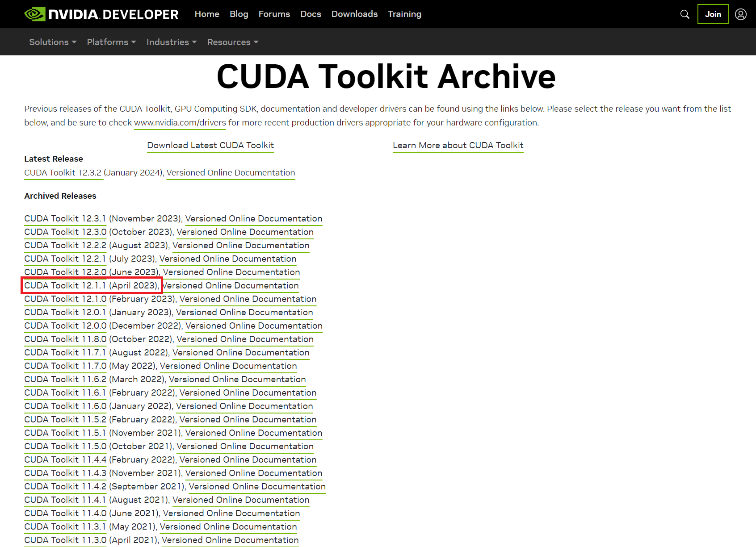Open Versioned Online Documentation for 11.3.1
The height and width of the screenshot is (547, 756).
click(x=228, y=527)
